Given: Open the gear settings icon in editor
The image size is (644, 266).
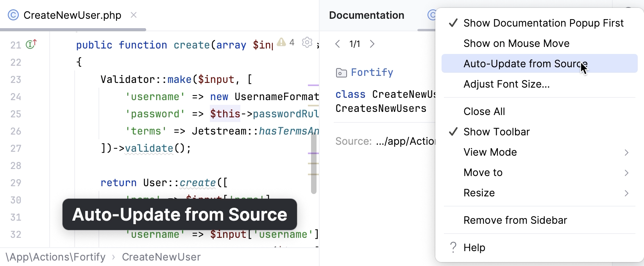Looking at the screenshot, I should [307, 42].
